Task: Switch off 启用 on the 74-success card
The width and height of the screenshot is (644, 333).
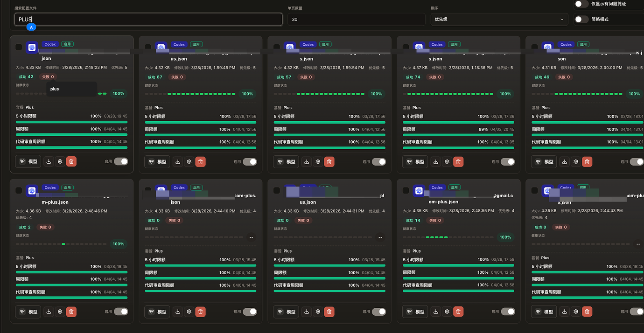Action: 508,162
